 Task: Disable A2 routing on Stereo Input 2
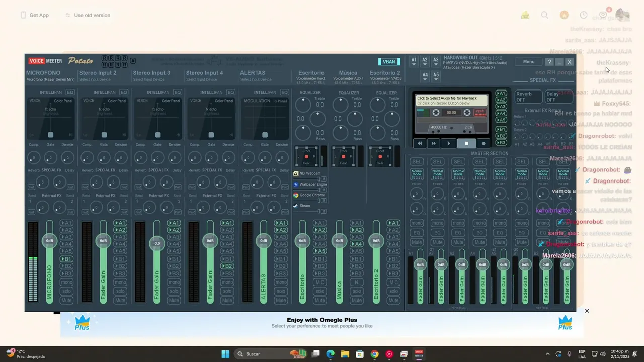(120, 230)
